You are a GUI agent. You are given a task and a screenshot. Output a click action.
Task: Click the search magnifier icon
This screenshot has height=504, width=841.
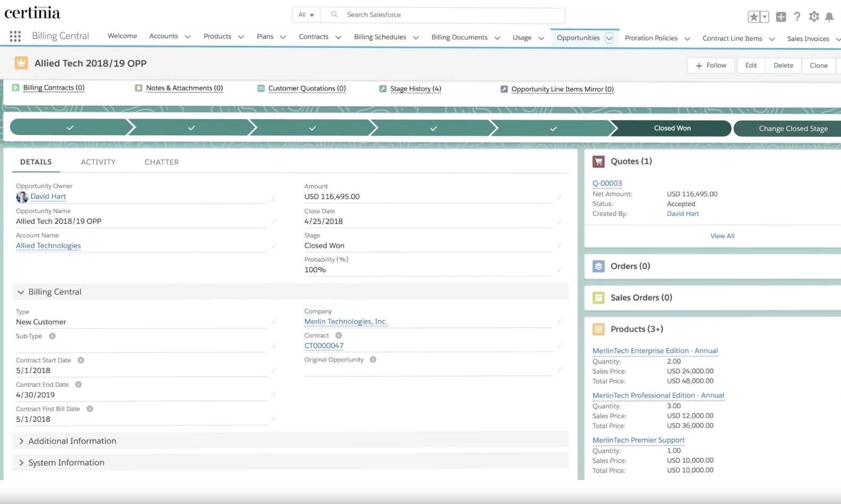click(334, 14)
